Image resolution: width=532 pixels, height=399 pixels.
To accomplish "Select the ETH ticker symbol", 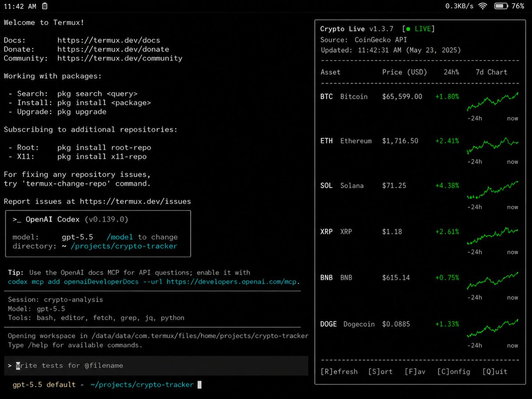I will 326,141.
